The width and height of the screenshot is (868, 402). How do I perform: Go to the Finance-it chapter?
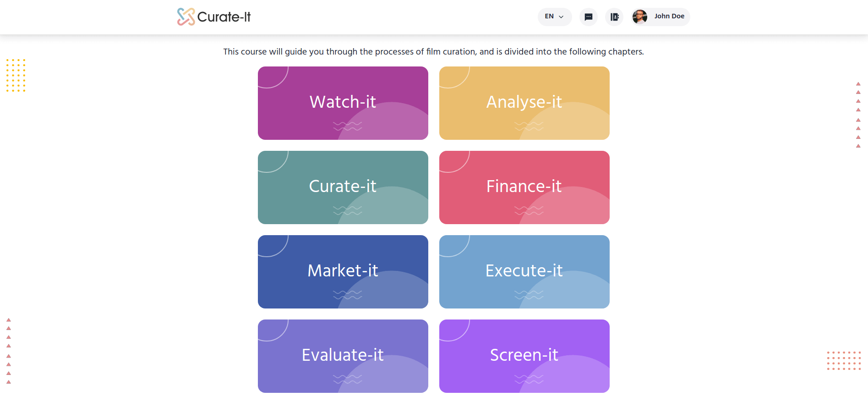[x=524, y=187]
